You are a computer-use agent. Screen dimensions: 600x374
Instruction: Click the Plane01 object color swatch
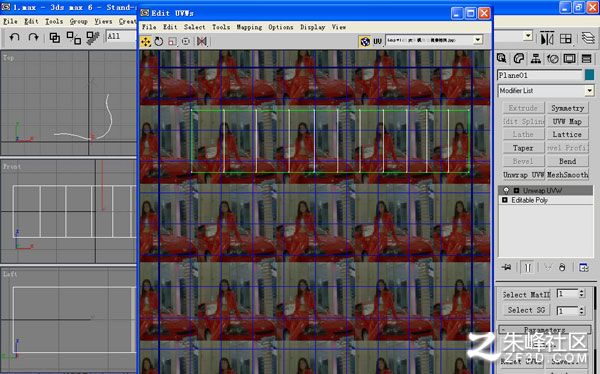[589, 75]
